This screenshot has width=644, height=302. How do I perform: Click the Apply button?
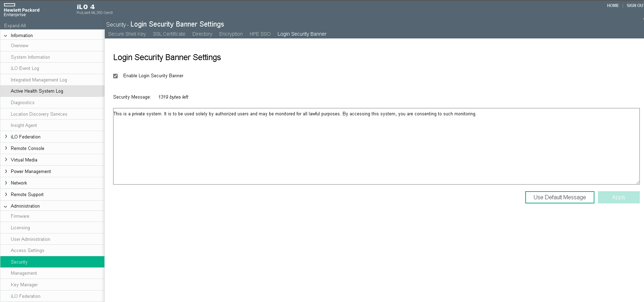pos(619,197)
